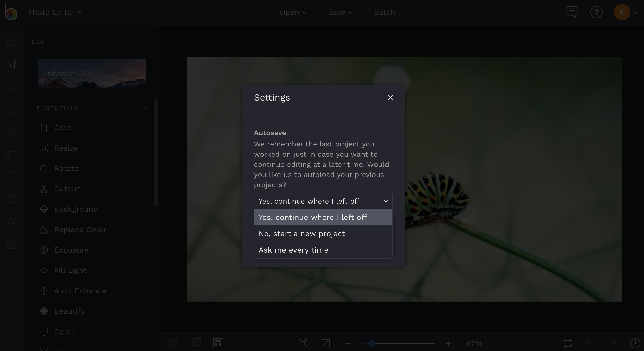Viewport: 644px width, 351px height.
Task: Click the redo arrow
Action: pos(613,343)
